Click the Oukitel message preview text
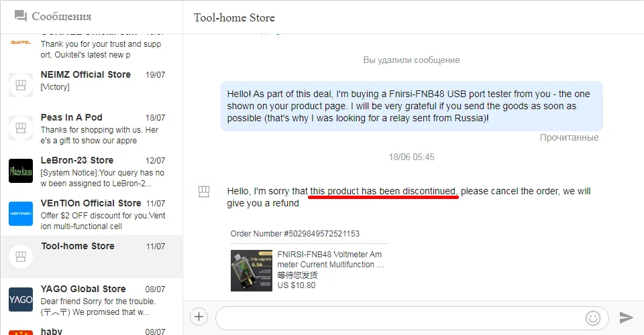644x335 pixels. click(x=101, y=49)
